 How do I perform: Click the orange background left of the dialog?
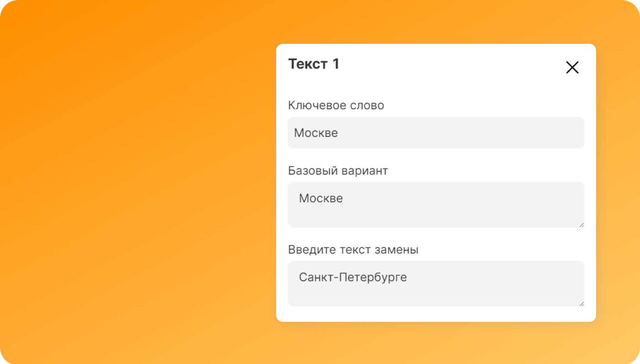[137, 183]
